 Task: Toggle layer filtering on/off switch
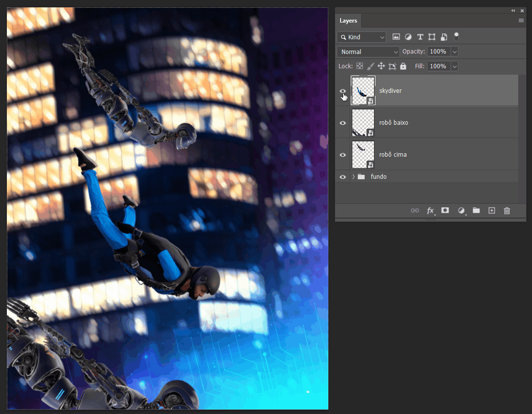[456, 36]
